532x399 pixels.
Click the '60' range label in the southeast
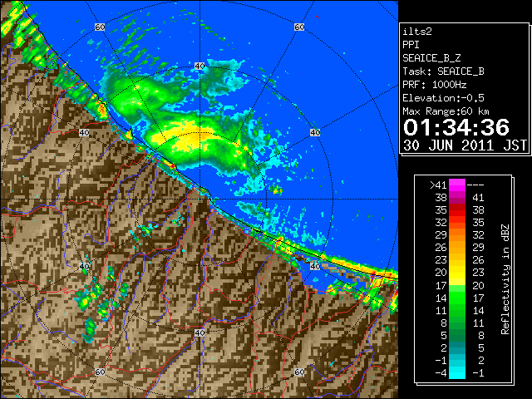299,372
